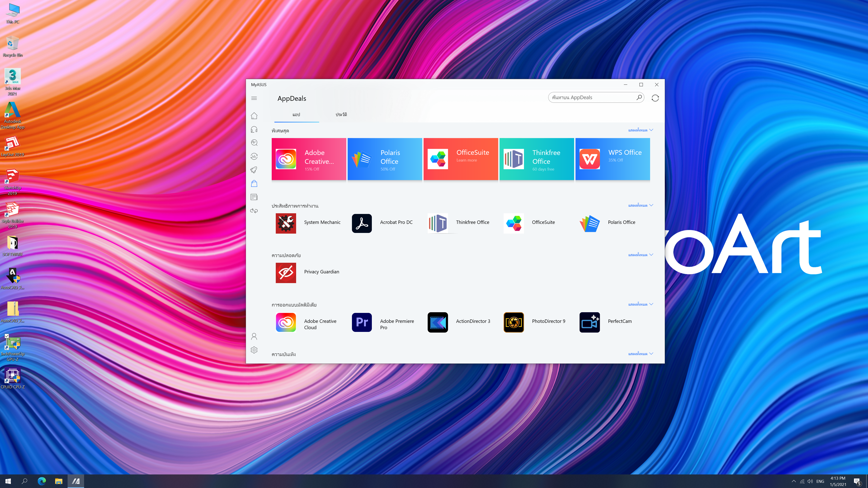
Task: Select the Recycle Bin desktop icon
Action: tap(12, 47)
